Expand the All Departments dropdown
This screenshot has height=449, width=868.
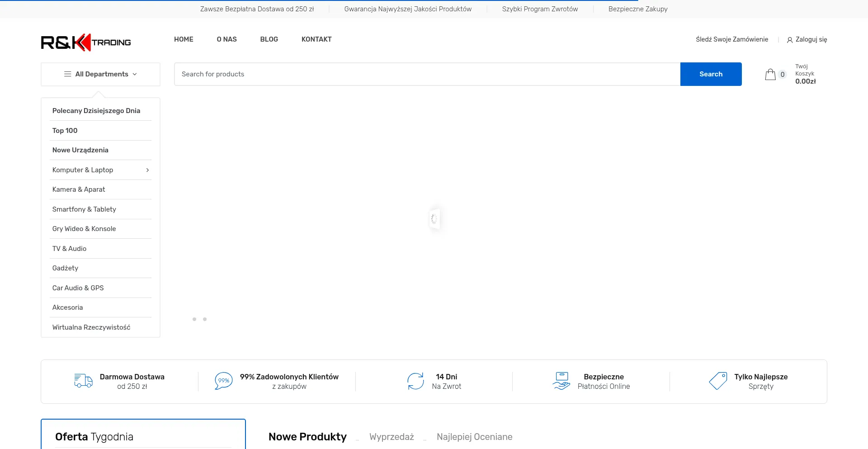(x=100, y=74)
